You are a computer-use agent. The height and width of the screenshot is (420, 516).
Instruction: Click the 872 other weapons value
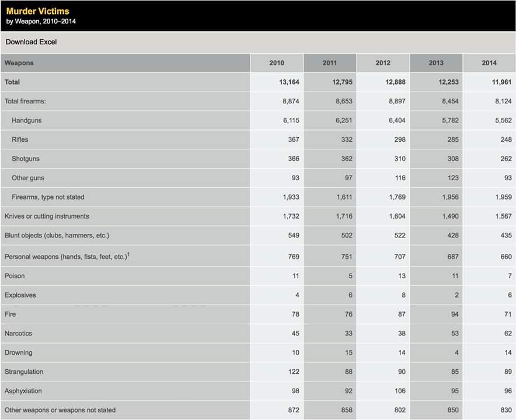point(294,410)
